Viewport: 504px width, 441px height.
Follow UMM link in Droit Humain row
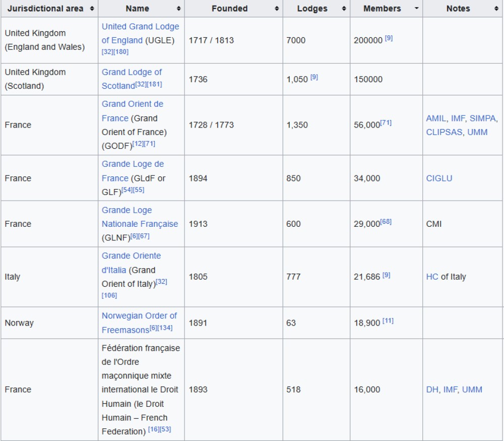(x=472, y=390)
